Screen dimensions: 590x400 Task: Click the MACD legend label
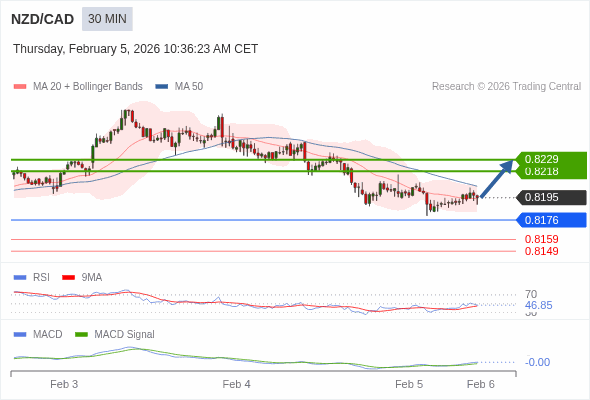(x=48, y=335)
